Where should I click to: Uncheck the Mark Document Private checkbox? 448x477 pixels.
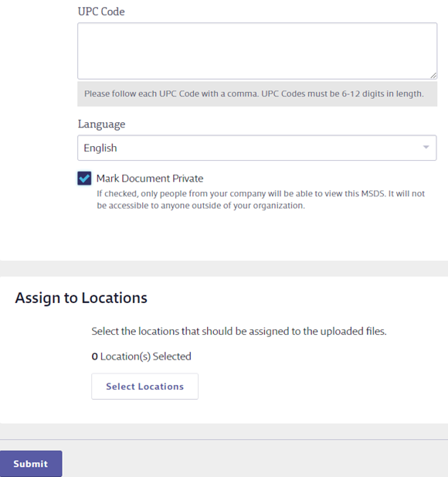[84, 179]
